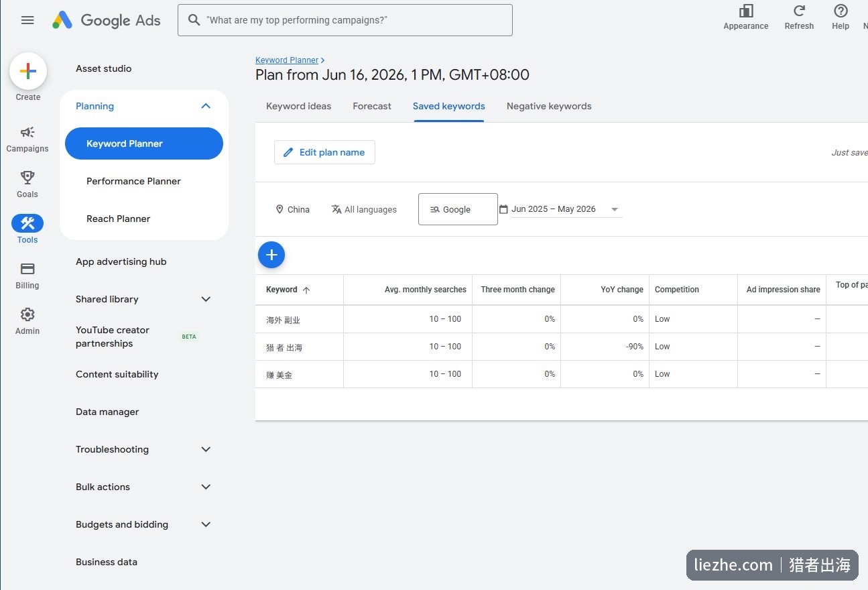Click the Edit plan name button
This screenshot has height=590, width=868.
click(x=324, y=152)
